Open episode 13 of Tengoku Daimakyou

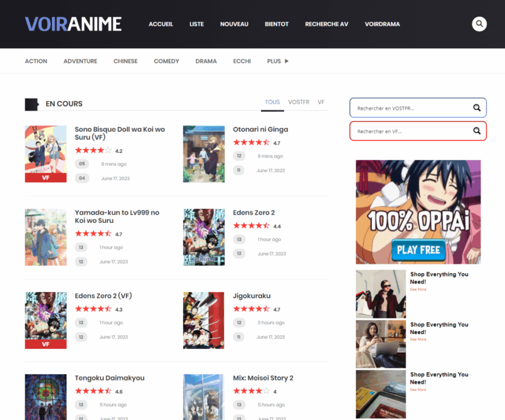coord(81,404)
